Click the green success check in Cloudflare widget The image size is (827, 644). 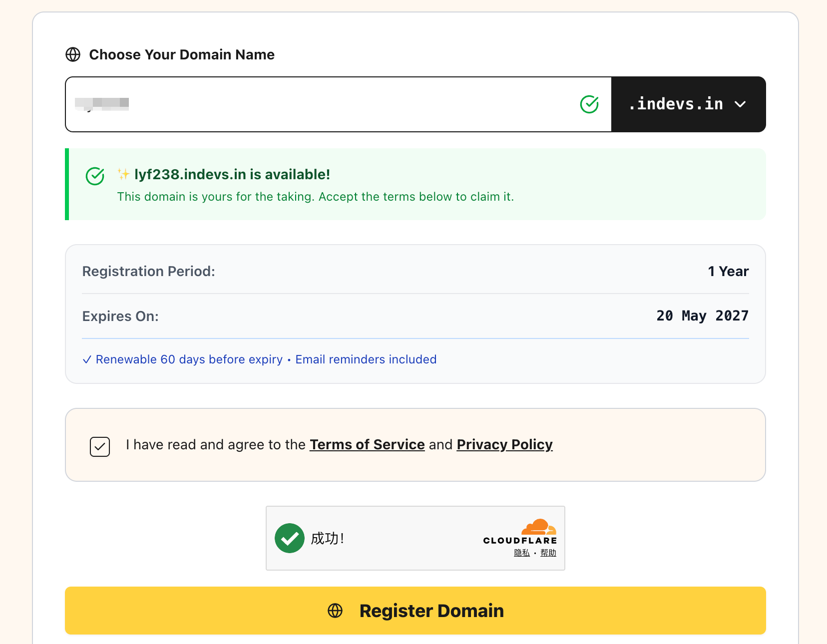pyautogui.click(x=290, y=538)
